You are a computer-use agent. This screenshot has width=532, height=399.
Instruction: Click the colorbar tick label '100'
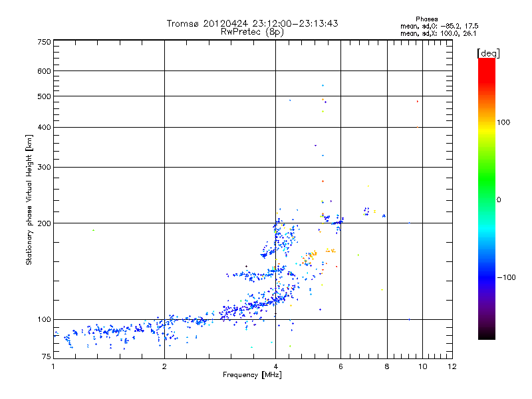(x=503, y=122)
